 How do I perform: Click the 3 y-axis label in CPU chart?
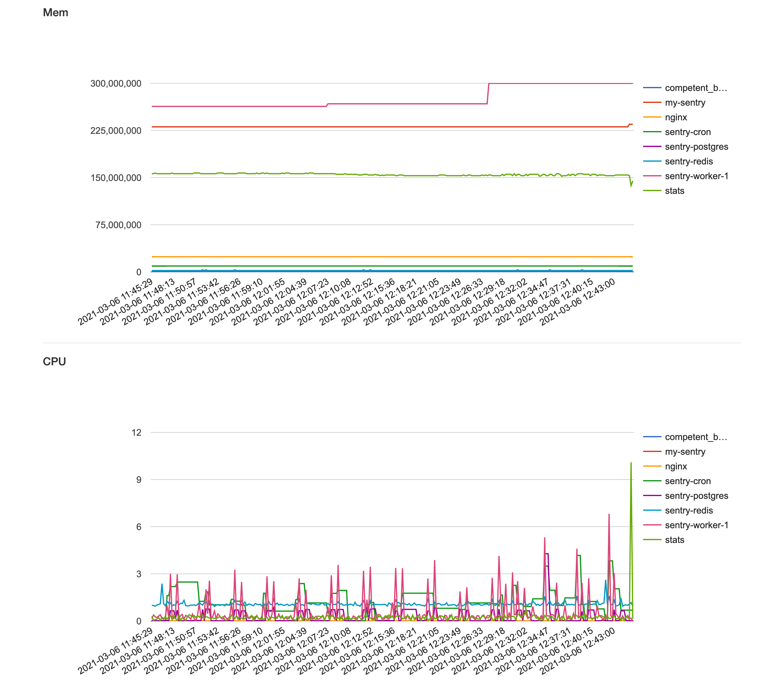click(x=139, y=574)
